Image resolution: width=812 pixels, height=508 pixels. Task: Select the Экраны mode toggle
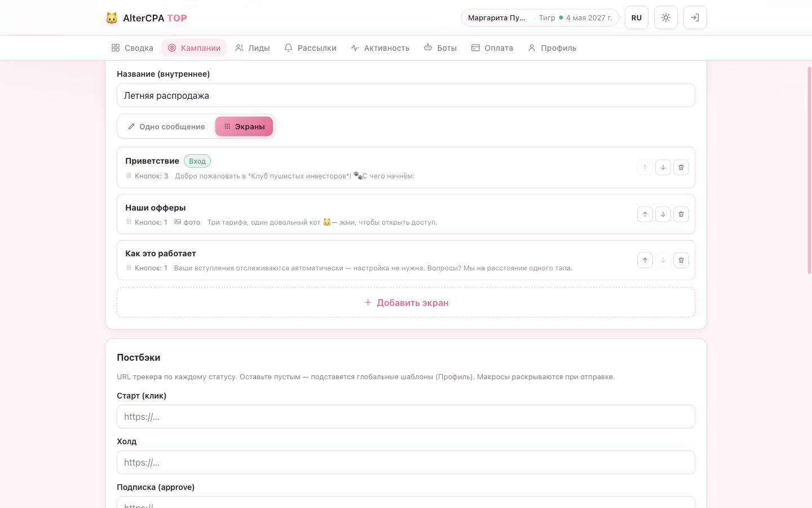coord(244,126)
